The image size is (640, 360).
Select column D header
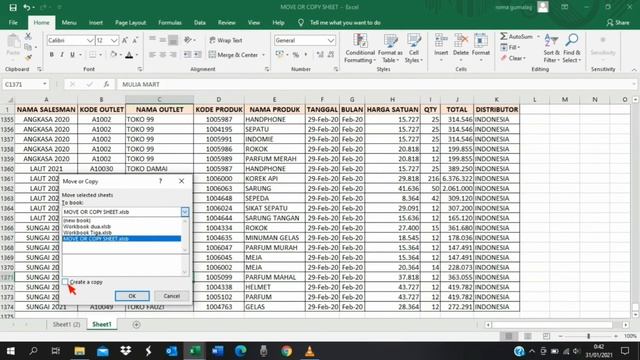coord(219,100)
